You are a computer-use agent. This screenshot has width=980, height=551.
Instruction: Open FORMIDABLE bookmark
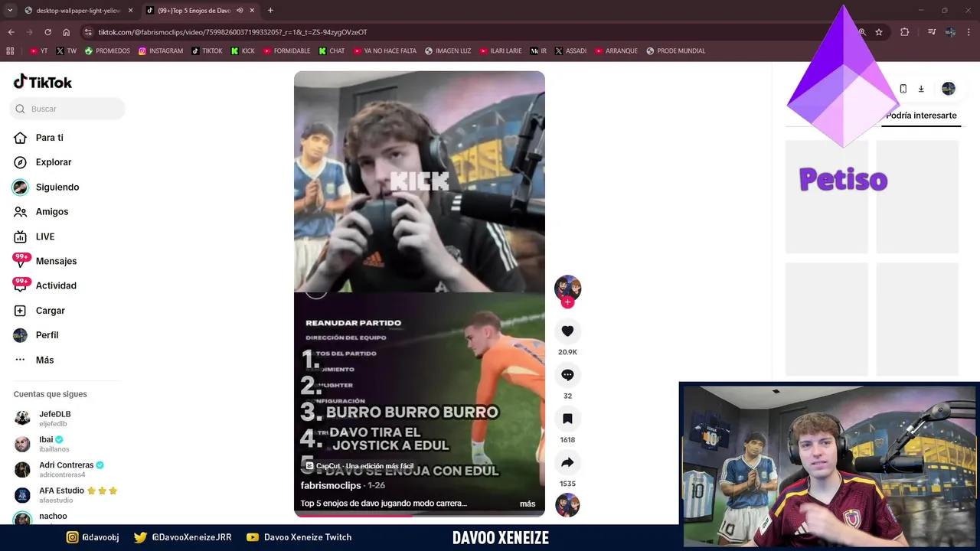[286, 51]
